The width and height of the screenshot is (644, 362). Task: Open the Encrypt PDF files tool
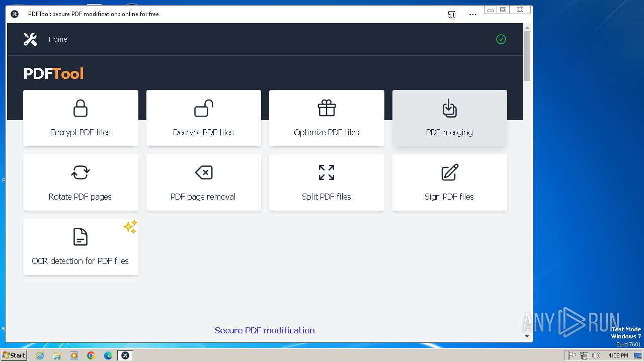pos(80,118)
